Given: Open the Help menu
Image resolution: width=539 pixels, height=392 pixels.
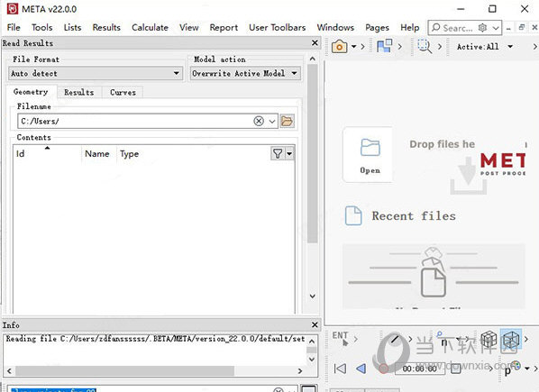Looking at the screenshot, I should click(x=410, y=27).
